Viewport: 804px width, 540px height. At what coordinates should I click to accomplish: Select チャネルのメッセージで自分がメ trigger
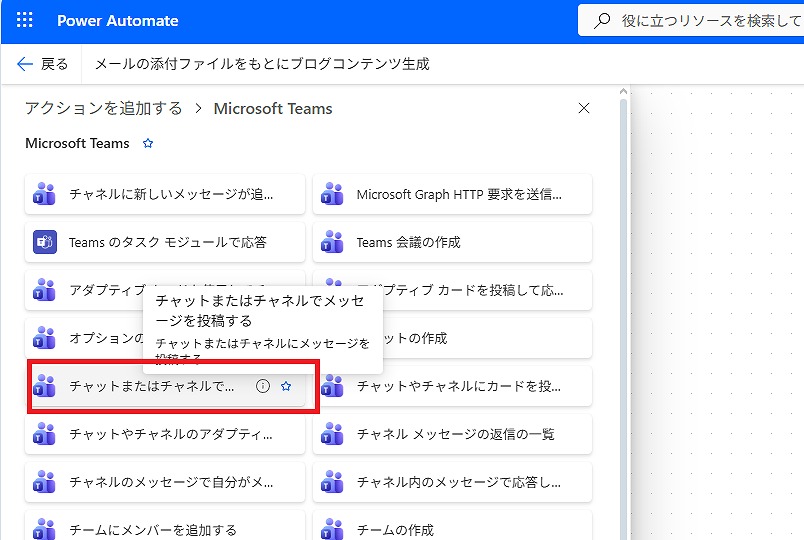tap(170, 482)
